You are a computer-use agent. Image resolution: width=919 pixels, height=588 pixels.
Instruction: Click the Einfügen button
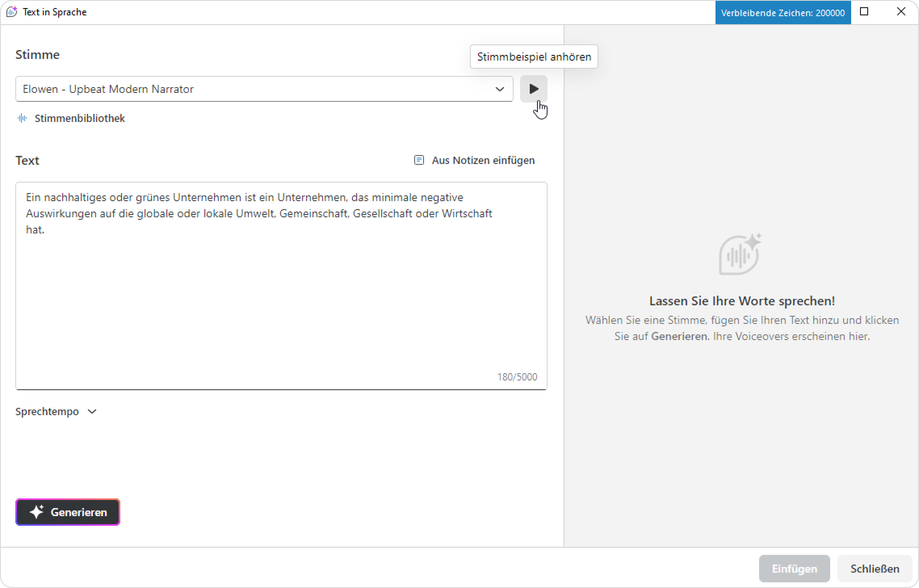coord(794,569)
